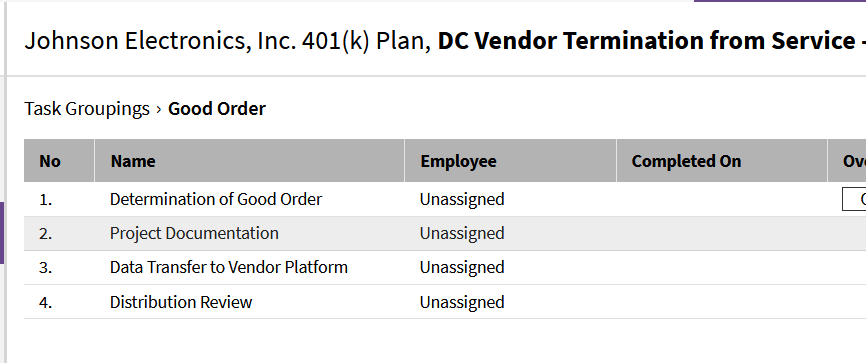Click Unassigned employee for Project Documentation

pos(462,233)
